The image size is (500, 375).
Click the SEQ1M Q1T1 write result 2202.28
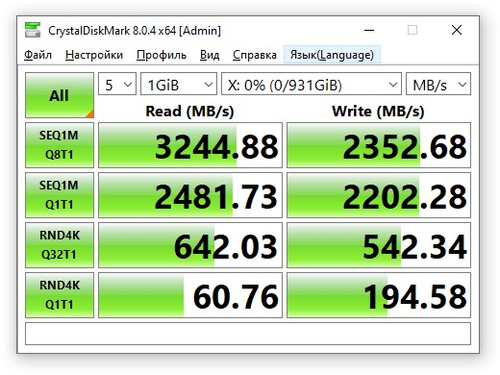click(379, 195)
